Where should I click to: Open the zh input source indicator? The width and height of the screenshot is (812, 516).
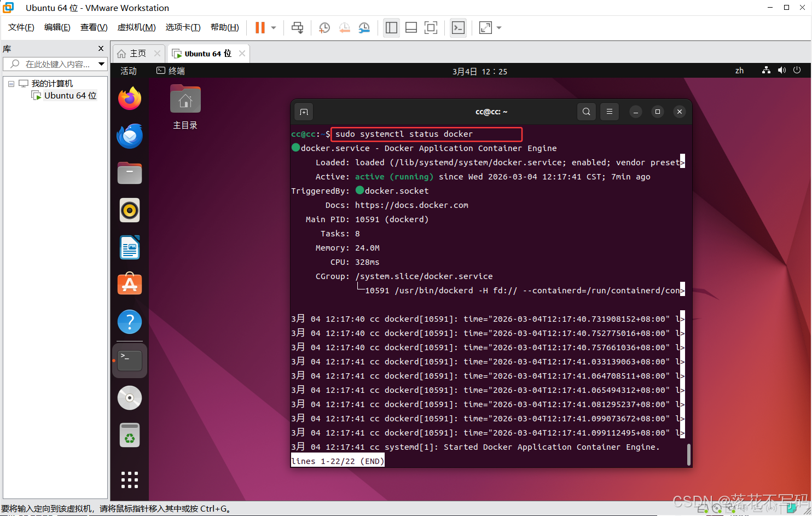[739, 71]
